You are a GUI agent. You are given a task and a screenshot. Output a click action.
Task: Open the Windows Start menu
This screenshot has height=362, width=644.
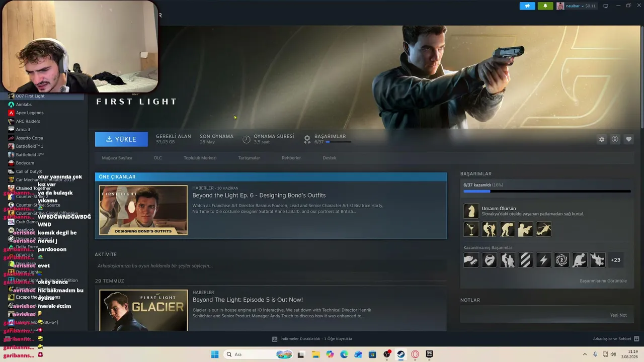tap(215, 354)
